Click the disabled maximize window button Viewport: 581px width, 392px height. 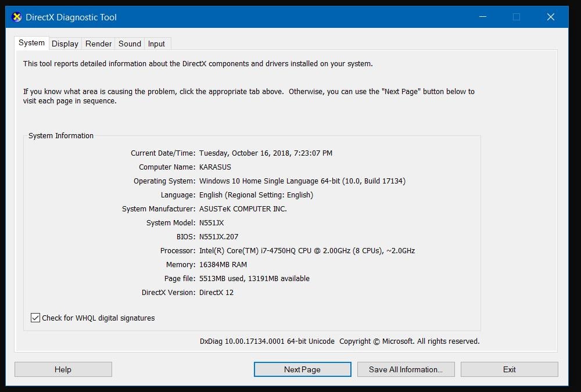point(517,17)
